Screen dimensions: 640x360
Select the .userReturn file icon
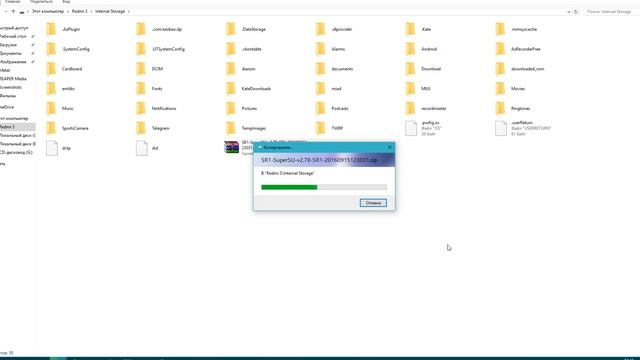[x=501, y=128]
